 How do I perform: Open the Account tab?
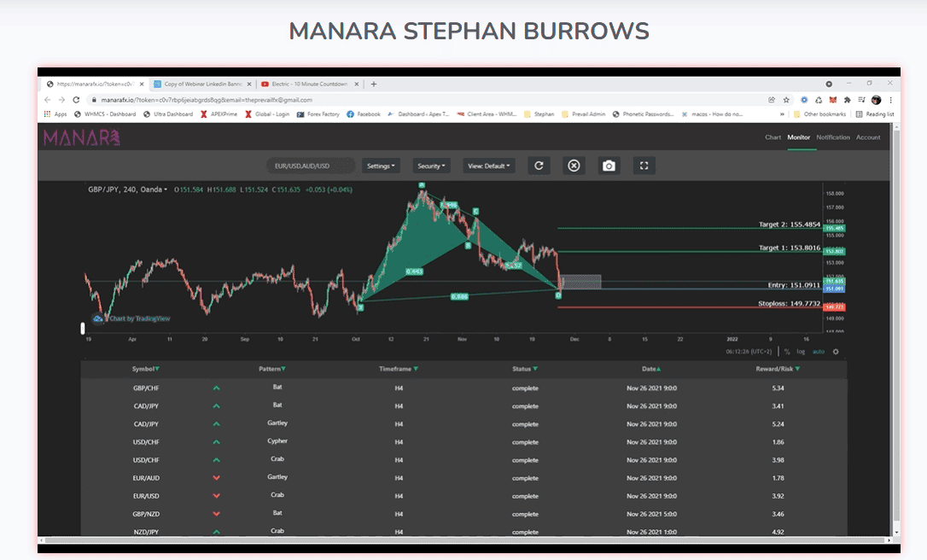click(868, 137)
